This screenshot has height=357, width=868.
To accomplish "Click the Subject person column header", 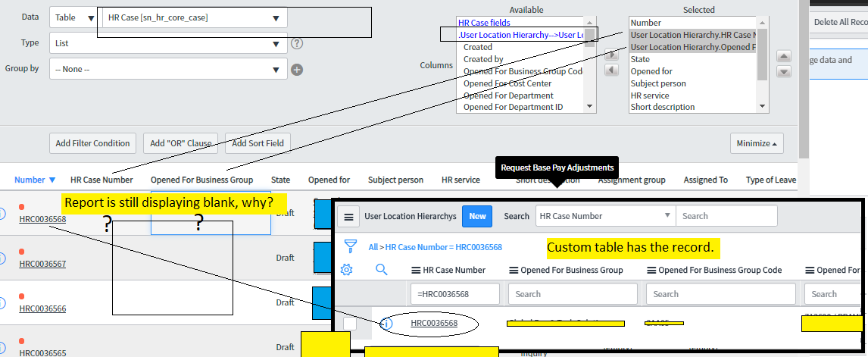I will [x=396, y=180].
